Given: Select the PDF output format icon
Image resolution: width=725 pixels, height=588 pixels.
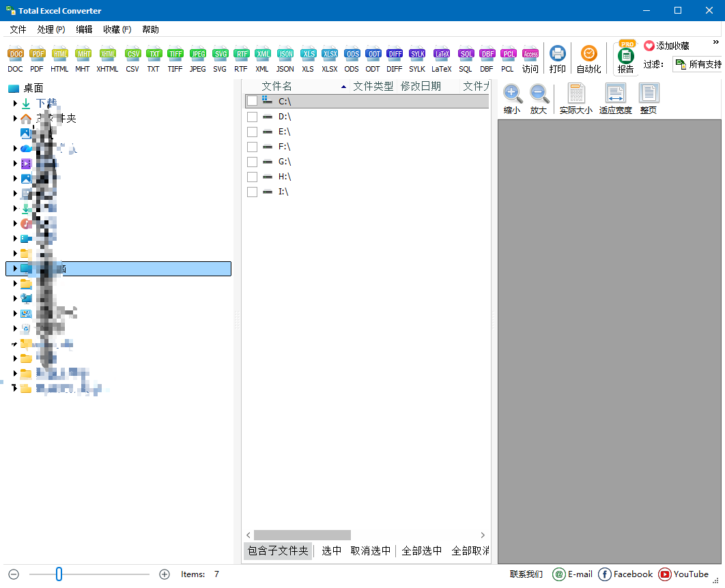Looking at the screenshot, I should tap(38, 58).
